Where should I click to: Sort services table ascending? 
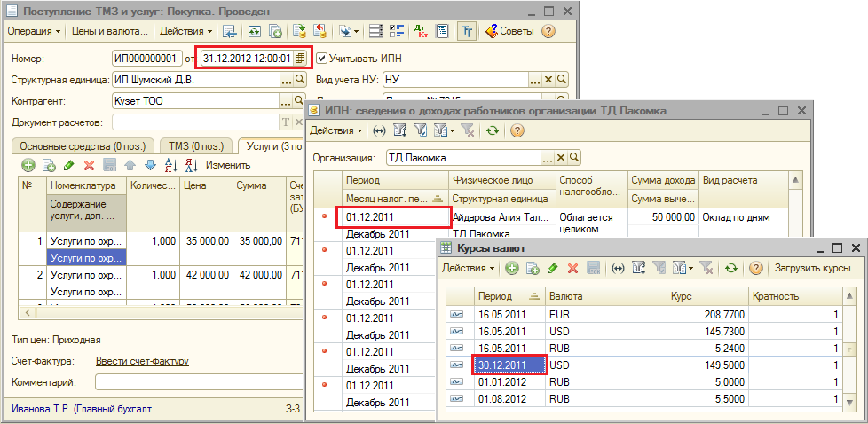[170, 165]
